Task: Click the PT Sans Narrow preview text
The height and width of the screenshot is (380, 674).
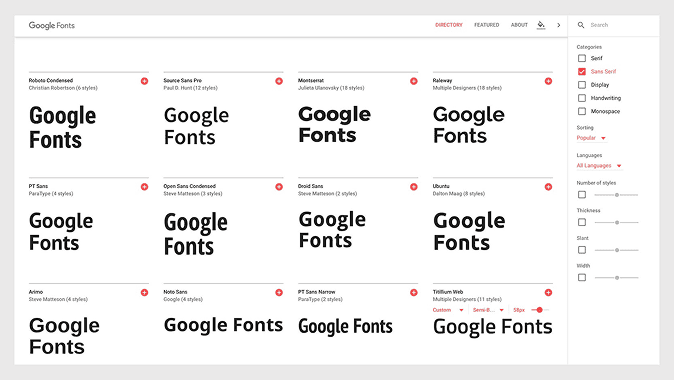Action: coord(345,326)
